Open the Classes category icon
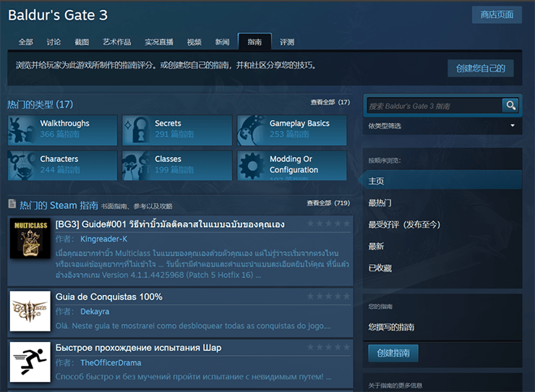 pyautogui.click(x=137, y=166)
